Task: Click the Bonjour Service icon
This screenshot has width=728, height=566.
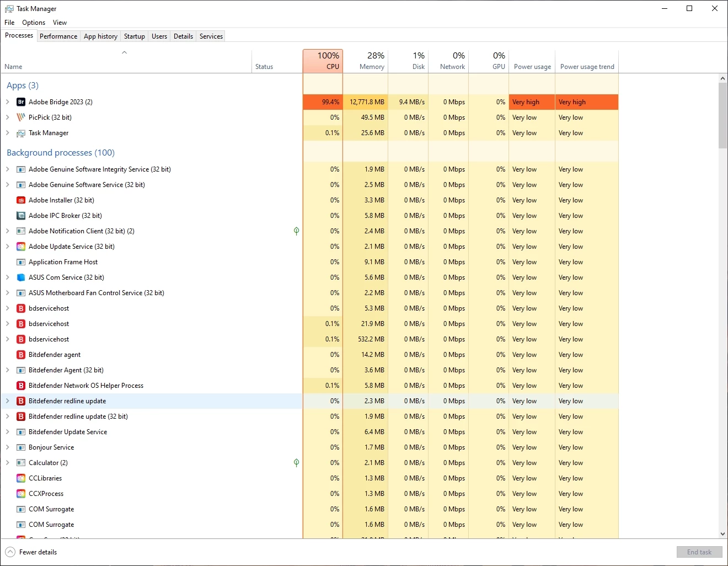Action: click(x=21, y=447)
